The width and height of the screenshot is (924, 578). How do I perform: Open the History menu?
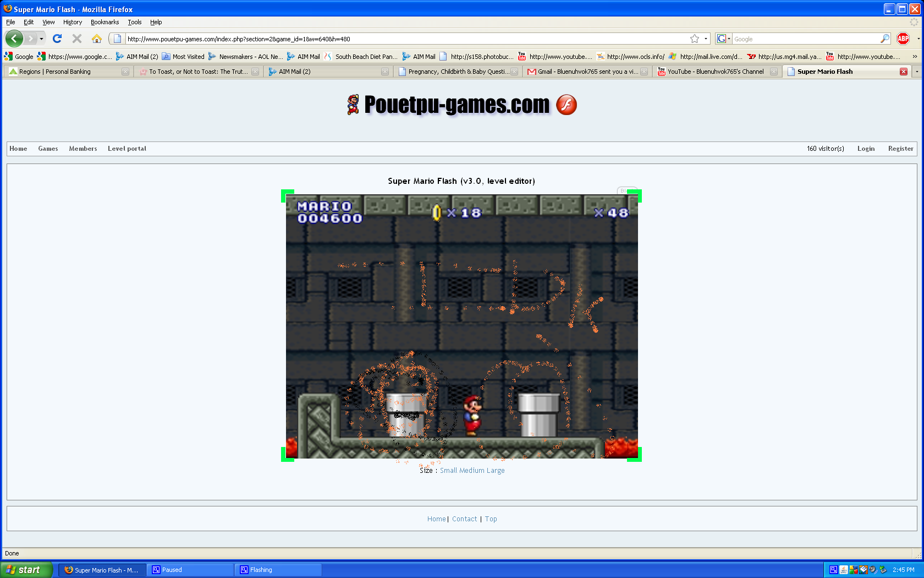pyautogui.click(x=73, y=22)
